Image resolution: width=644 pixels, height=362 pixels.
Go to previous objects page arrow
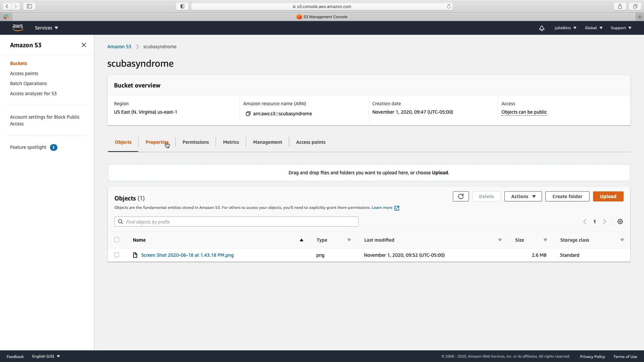click(585, 222)
